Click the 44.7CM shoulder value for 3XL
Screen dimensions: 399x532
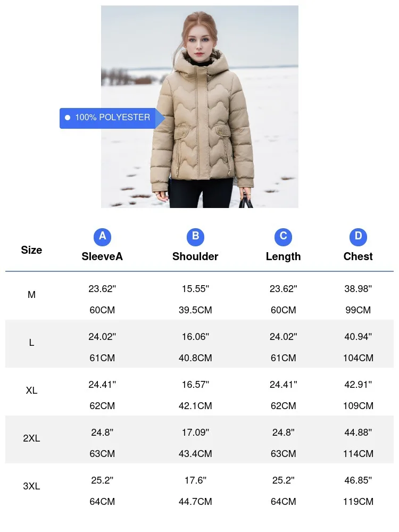pos(195,502)
